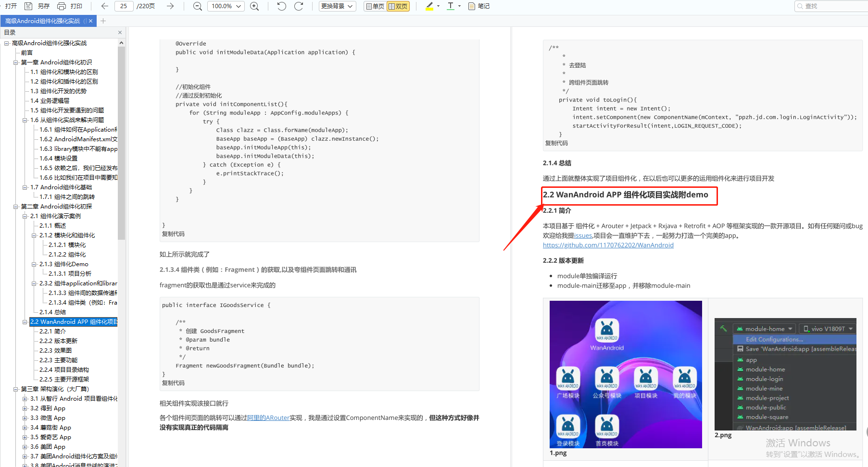Click the 阿里的ARouter link

tap(268, 418)
